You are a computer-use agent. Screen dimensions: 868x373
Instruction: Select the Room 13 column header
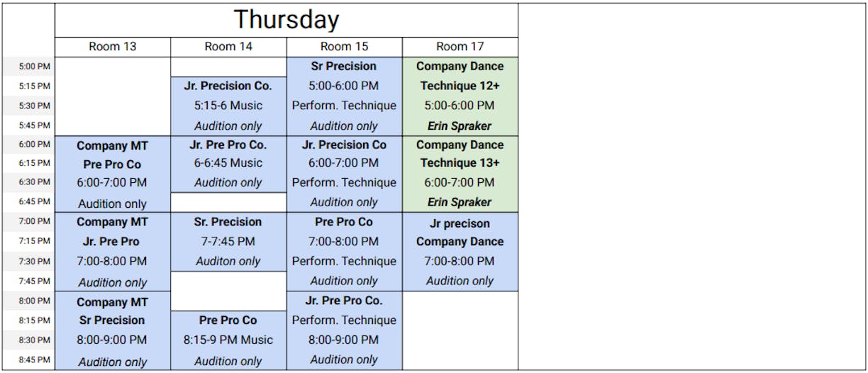113,47
